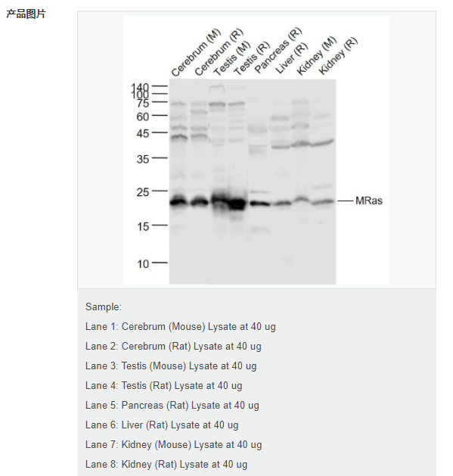The height and width of the screenshot is (476, 453).
Task: Select the Kidney (R) lane label
Action: [338, 56]
